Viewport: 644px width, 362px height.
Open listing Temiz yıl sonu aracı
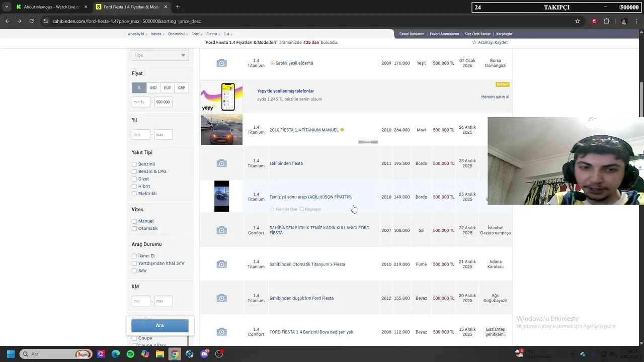[310, 197]
